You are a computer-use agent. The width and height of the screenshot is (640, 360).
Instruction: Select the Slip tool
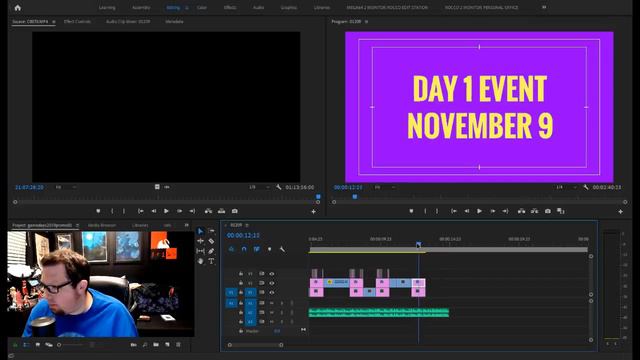(200, 251)
